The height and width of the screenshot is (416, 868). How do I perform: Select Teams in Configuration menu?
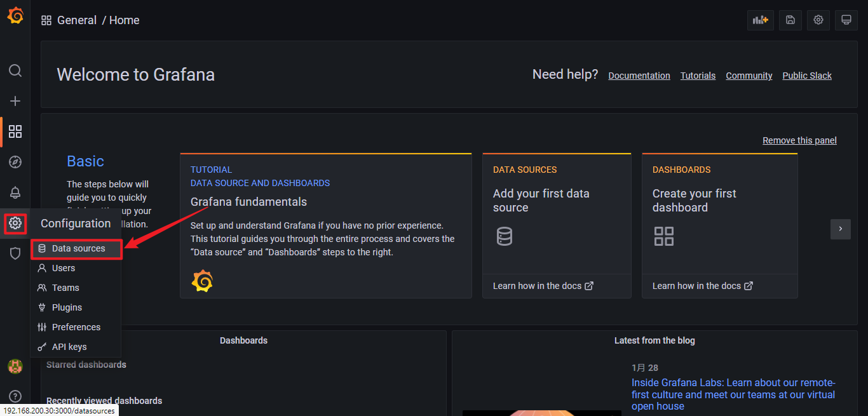click(76, 288)
